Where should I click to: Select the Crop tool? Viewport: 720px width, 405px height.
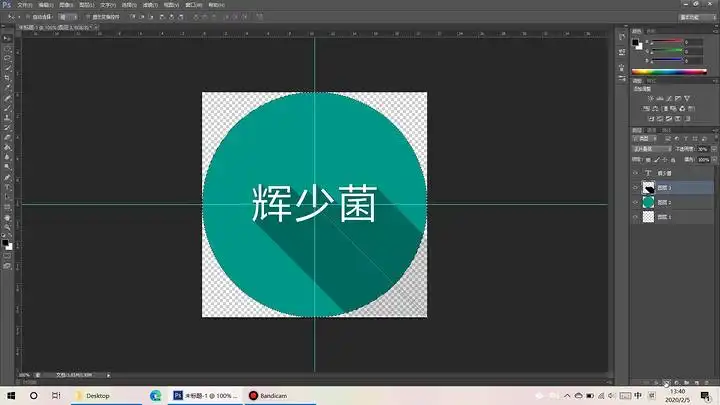[x=7, y=77]
